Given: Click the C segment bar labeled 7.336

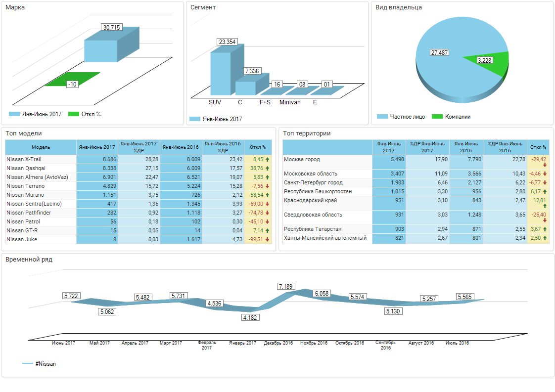Looking at the screenshot, I should point(245,87).
